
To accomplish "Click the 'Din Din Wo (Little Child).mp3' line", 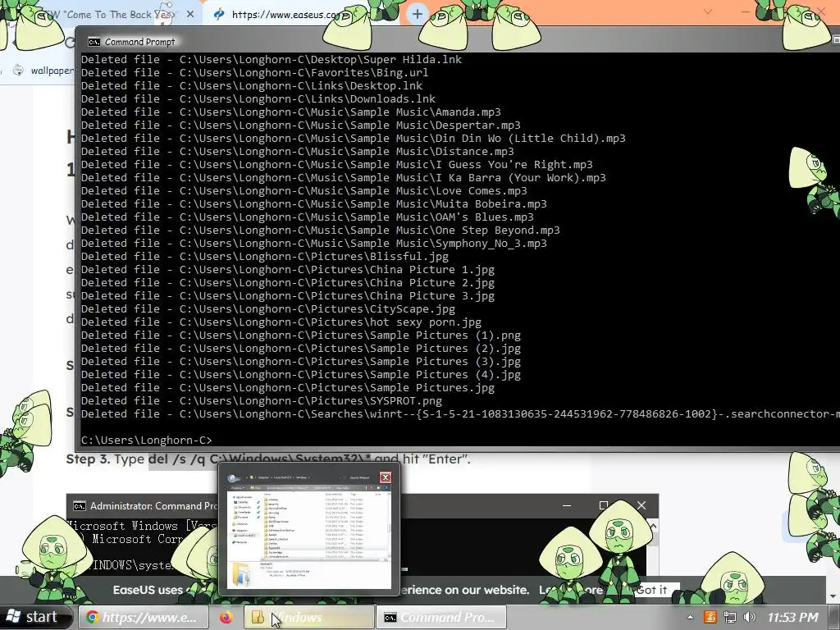I will click(x=353, y=138).
